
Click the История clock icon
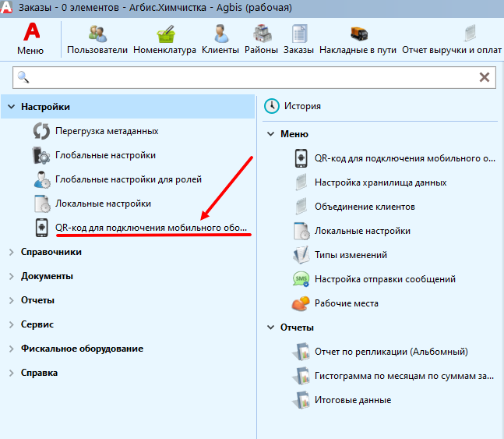click(272, 106)
